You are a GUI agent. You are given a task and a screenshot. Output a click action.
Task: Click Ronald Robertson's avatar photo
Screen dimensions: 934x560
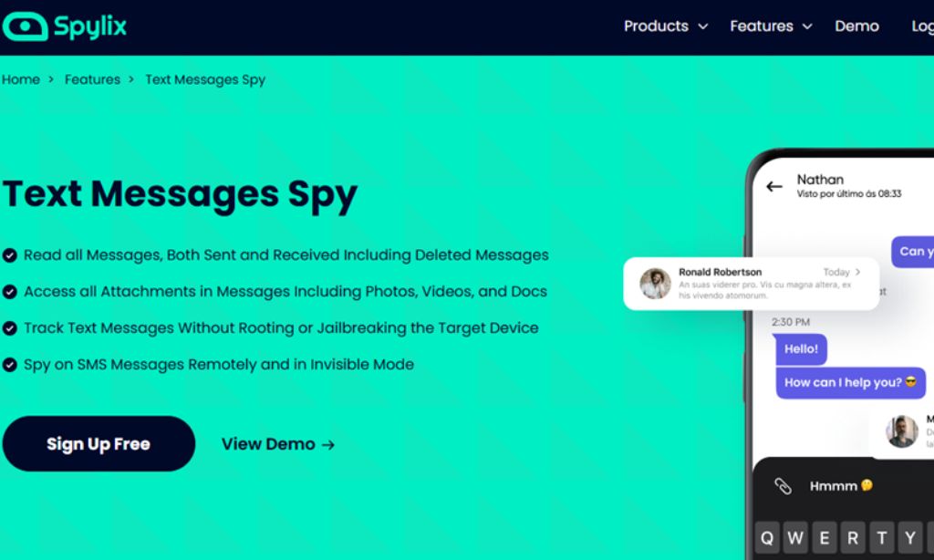[x=655, y=283]
